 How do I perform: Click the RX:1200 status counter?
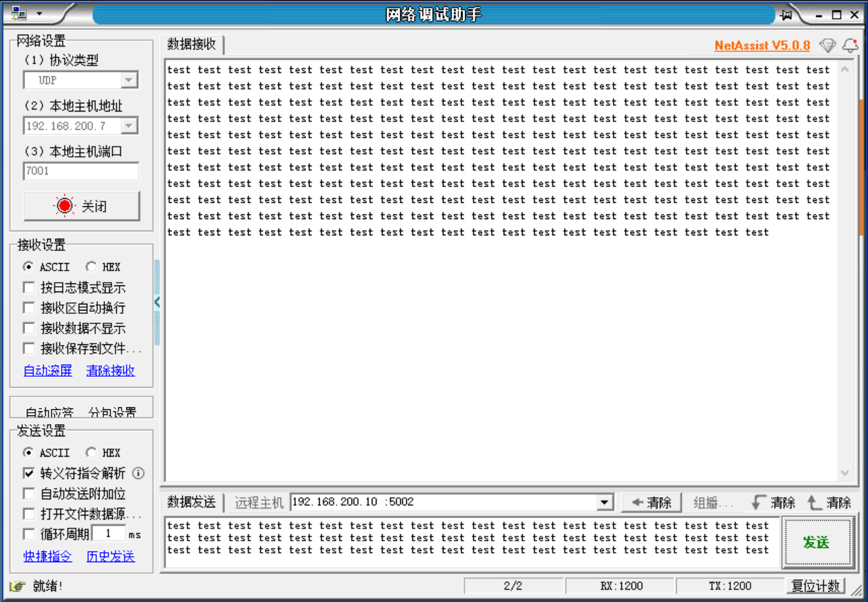coord(621,586)
